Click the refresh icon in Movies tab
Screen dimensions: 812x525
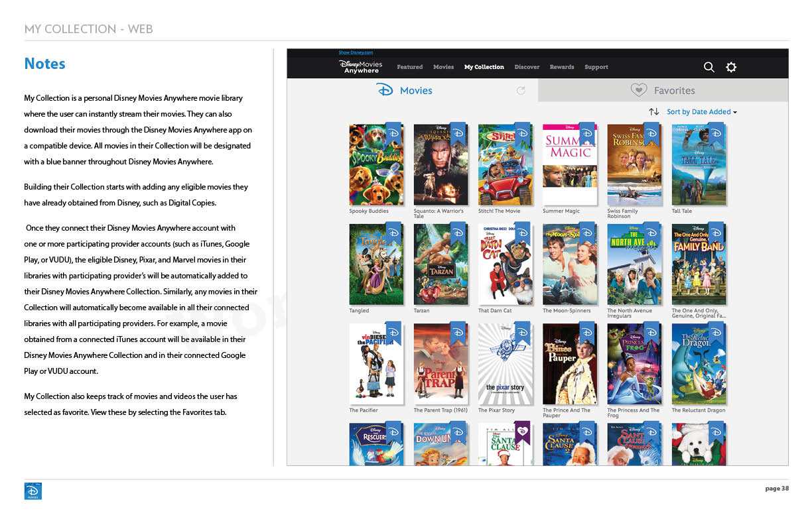pyautogui.click(x=521, y=91)
